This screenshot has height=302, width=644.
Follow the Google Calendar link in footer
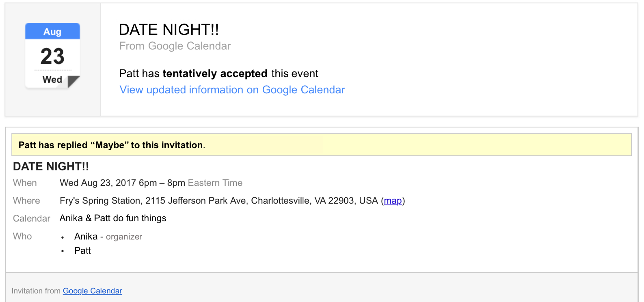click(x=92, y=291)
